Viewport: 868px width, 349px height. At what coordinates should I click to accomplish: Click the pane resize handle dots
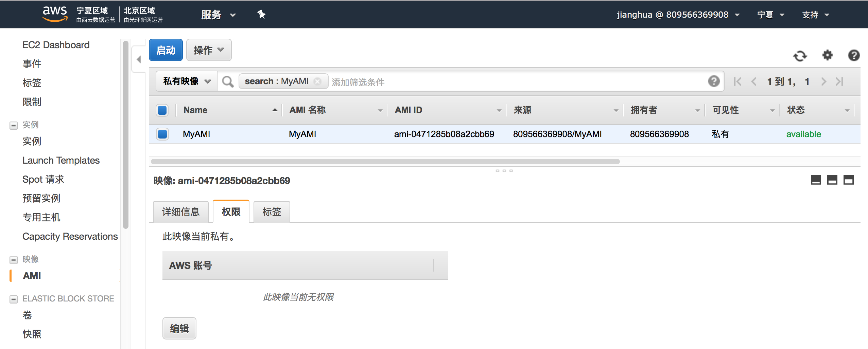504,170
